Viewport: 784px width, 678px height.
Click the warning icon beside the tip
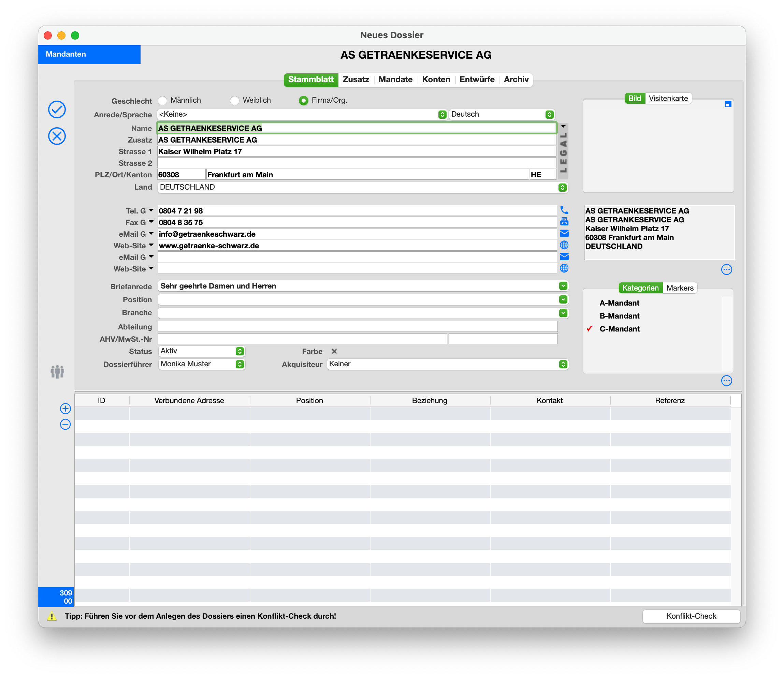click(x=52, y=616)
